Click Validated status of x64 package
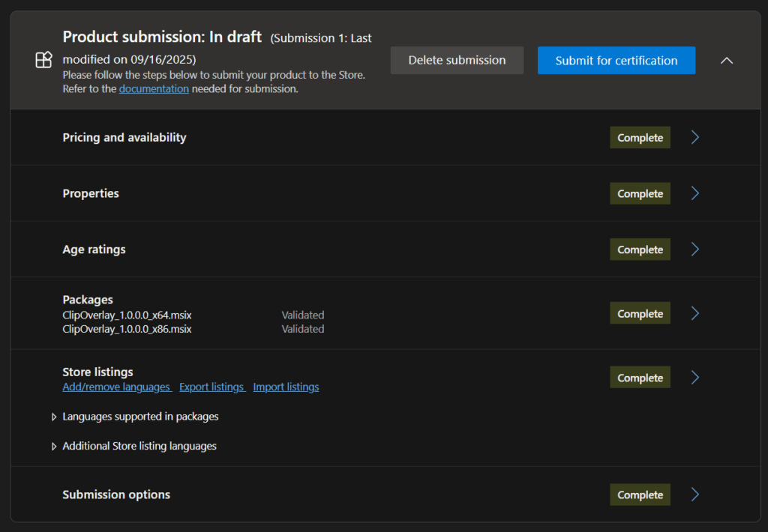 pyautogui.click(x=303, y=315)
